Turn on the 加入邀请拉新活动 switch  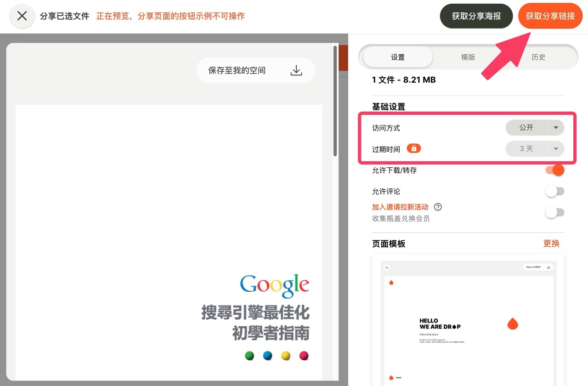[x=554, y=212]
